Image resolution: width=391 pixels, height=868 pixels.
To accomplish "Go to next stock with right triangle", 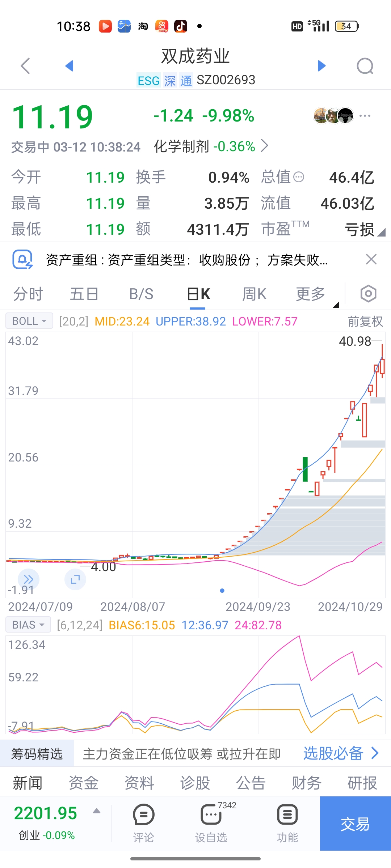I will point(321,66).
